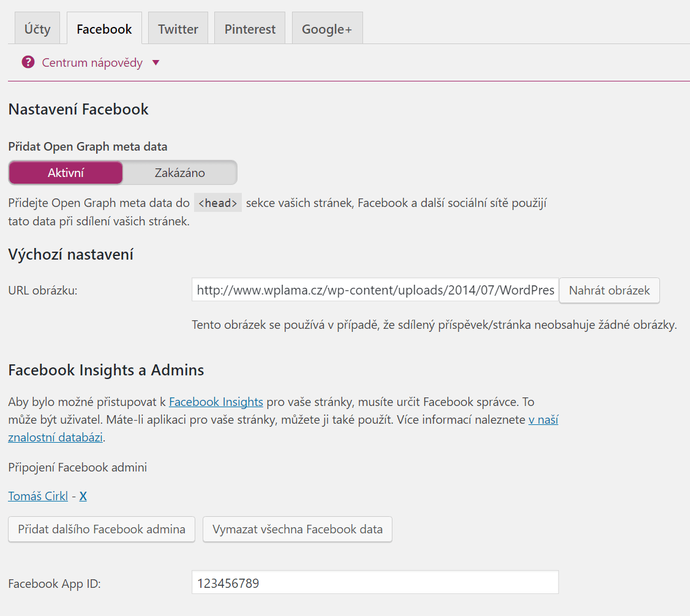The image size is (690, 616).
Task: Open the Tomáš Cirkl admin profile link
Action: pyautogui.click(x=39, y=496)
